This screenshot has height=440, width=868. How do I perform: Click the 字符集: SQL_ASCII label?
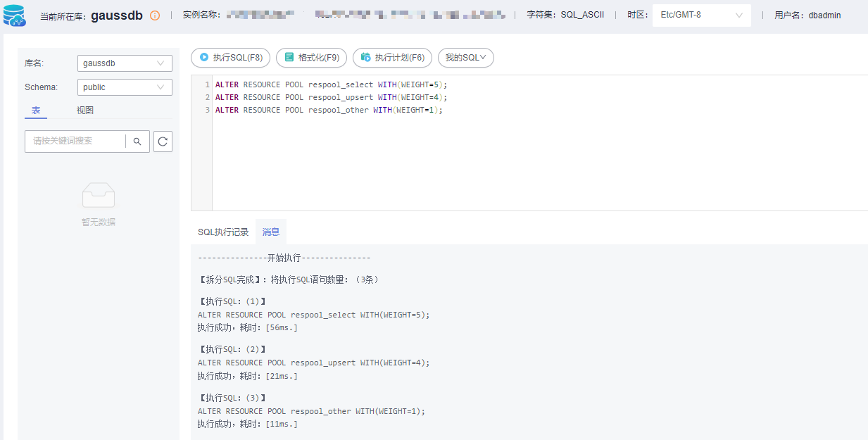565,15
